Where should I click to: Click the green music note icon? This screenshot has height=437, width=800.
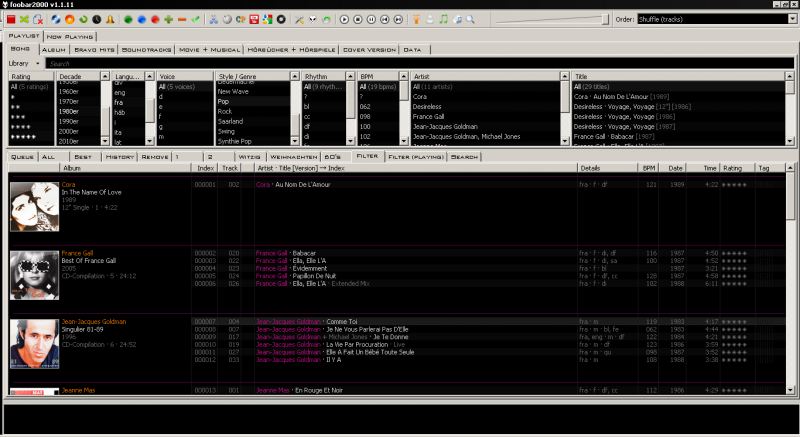443,19
